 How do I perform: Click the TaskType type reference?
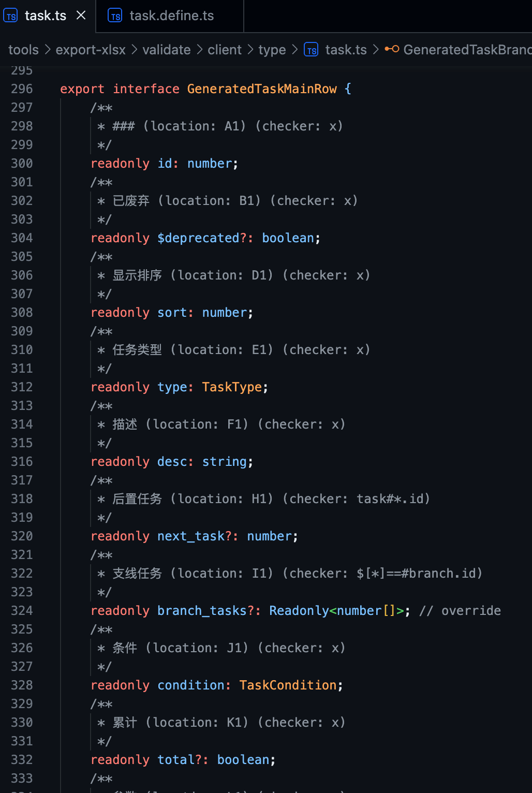232,387
